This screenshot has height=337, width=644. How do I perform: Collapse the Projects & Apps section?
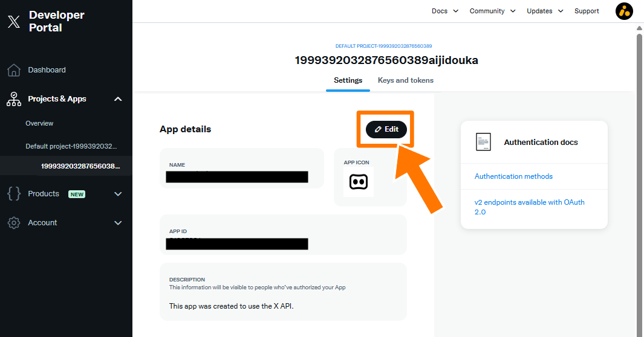pos(118,99)
